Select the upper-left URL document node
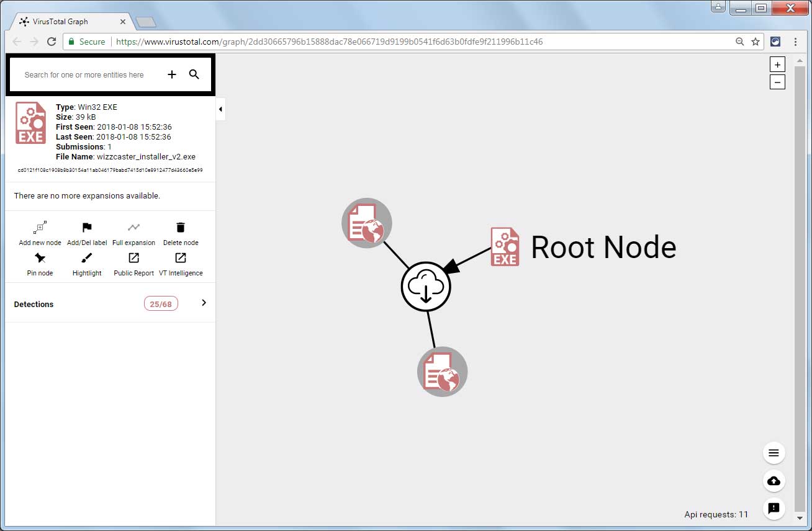The width and height of the screenshot is (812, 531). click(x=367, y=223)
